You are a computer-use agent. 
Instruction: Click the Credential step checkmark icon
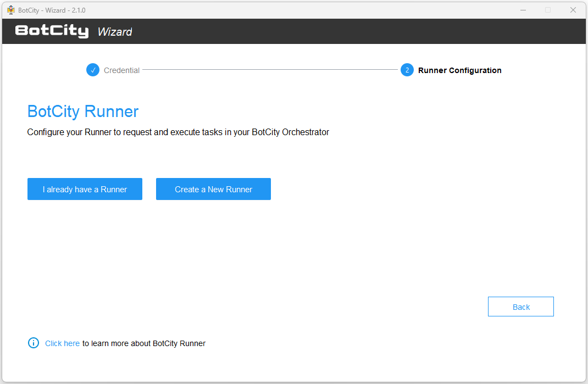click(93, 70)
